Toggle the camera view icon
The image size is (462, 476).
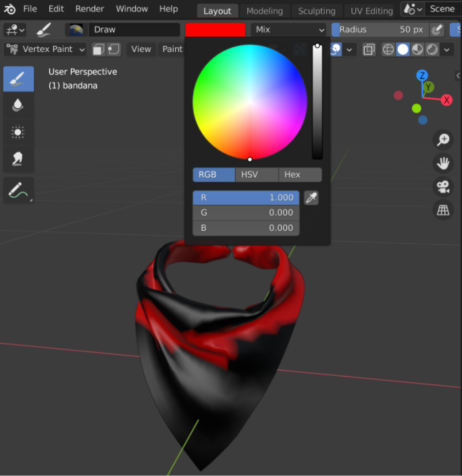[x=443, y=187]
